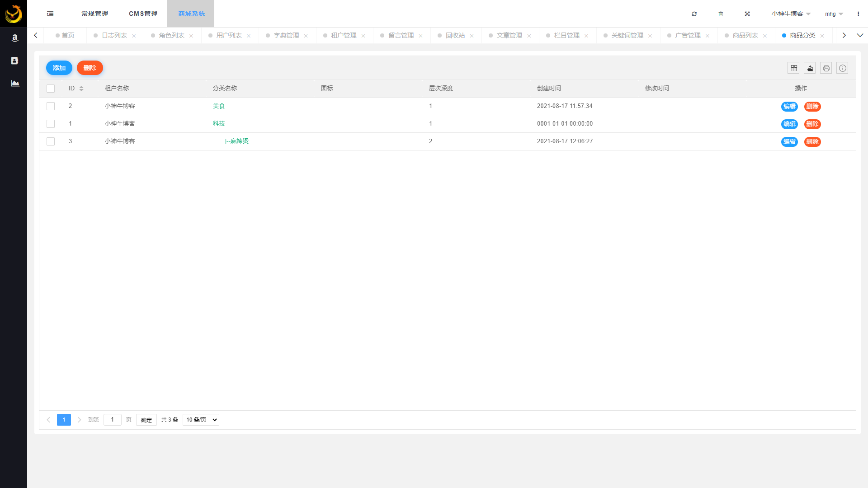Toggle fullscreen mode
868x488 pixels.
[747, 14]
